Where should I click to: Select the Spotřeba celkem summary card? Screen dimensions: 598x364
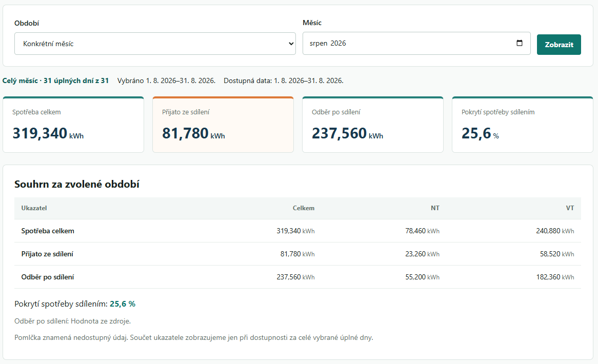73,125
